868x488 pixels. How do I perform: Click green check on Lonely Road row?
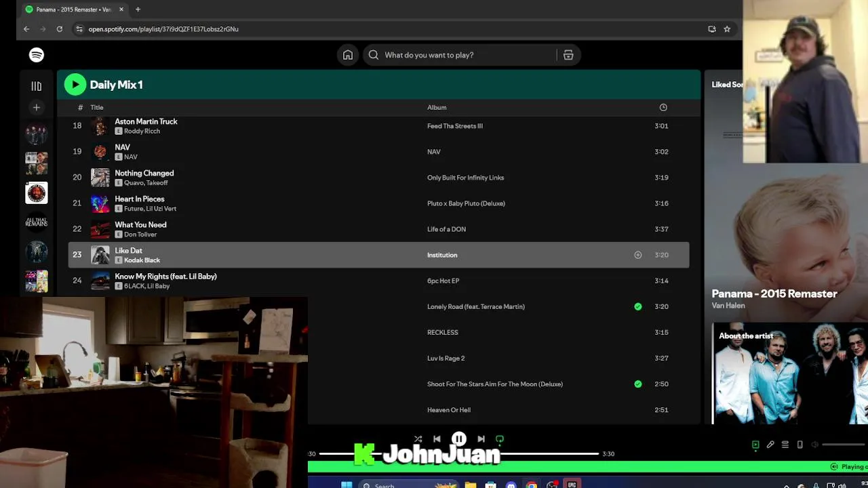point(637,306)
